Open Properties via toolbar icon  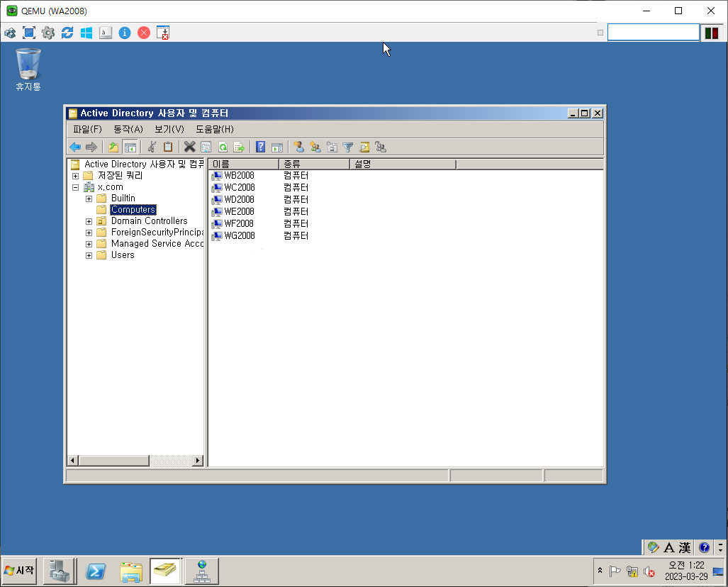[206, 147]
